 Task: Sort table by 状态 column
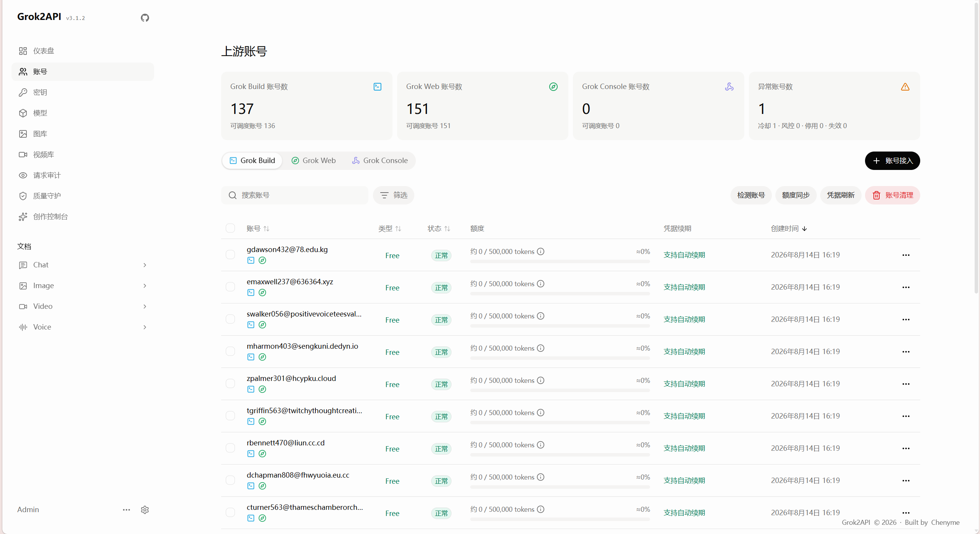click(439, 229)
